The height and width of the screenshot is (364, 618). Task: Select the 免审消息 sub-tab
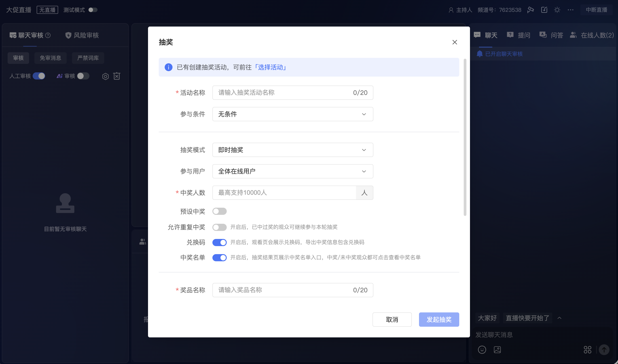[50, 58]
